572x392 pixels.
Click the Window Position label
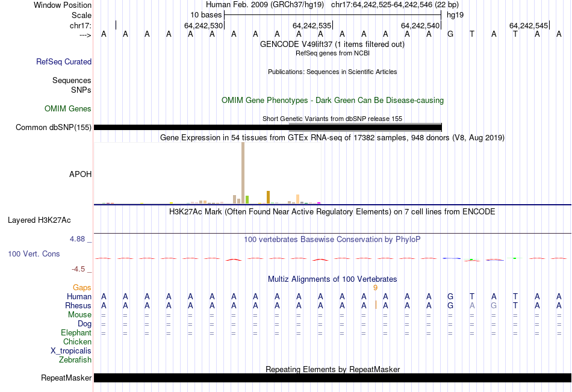(x=63, y=5)
